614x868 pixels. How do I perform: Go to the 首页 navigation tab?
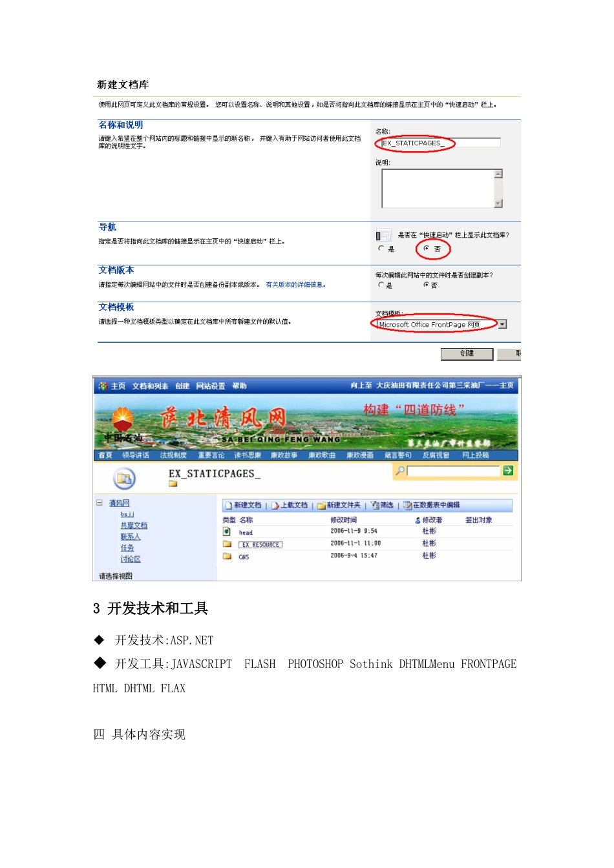[105, 455]
